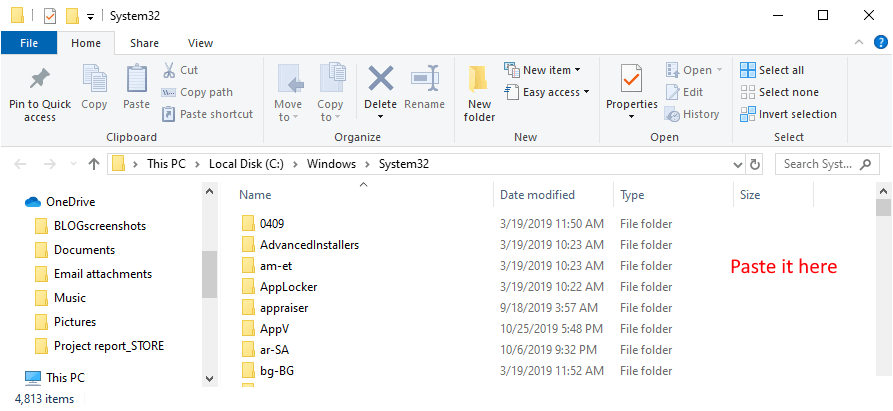The image size is (893, 411).
Task: Click the Delete red X icon
Action: (380, 79)
